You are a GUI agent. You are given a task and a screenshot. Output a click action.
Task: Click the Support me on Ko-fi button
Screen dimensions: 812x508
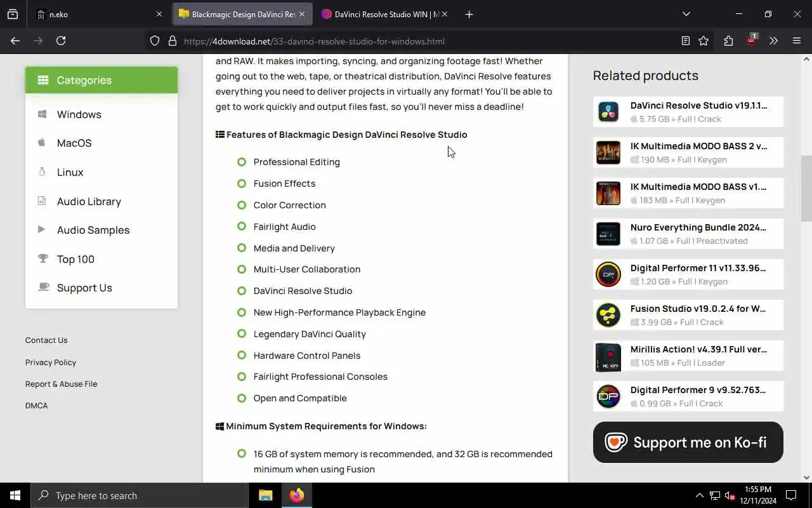pos(688,442)
